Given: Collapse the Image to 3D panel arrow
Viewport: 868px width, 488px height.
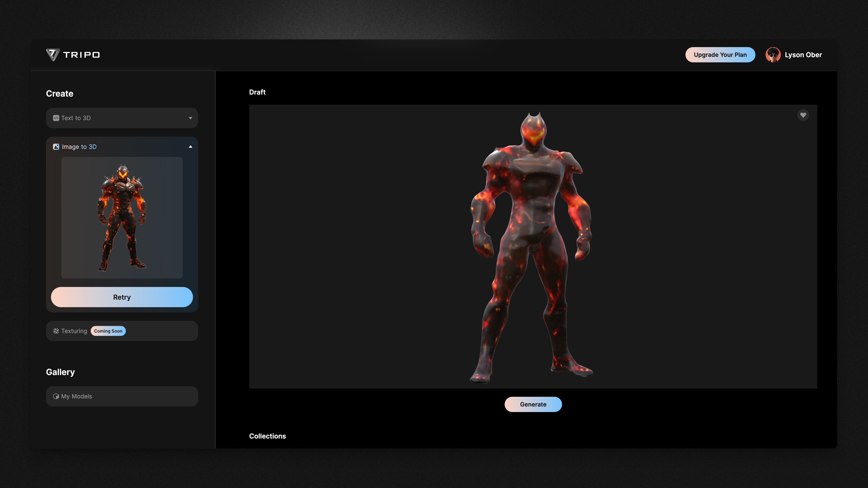Looking at the screenshot, I should pos(190,147).
